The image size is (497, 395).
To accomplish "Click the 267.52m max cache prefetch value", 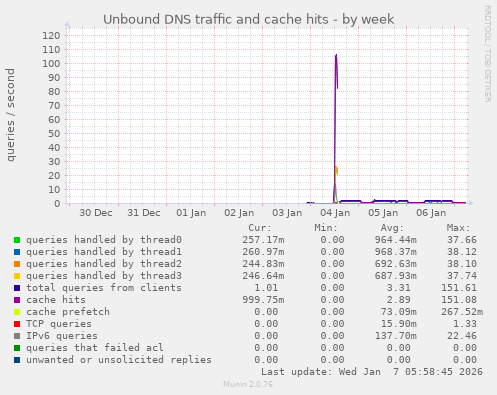I will 462,312.
